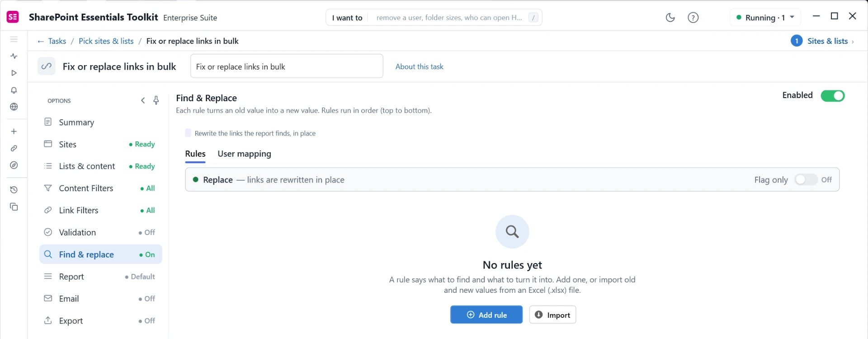Click the plus icon in left rail

[x=14, y=132]
